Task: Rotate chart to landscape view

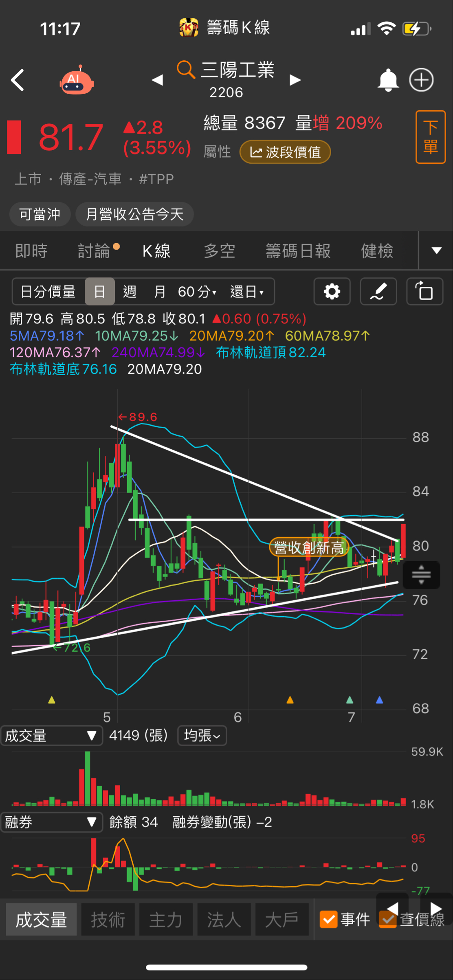Action: click(x=425, y=292)
